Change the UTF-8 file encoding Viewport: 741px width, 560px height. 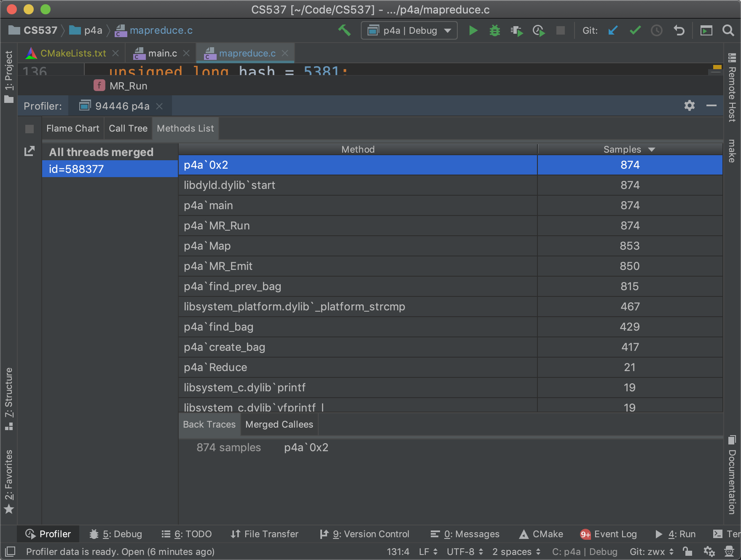coord(464,552)
